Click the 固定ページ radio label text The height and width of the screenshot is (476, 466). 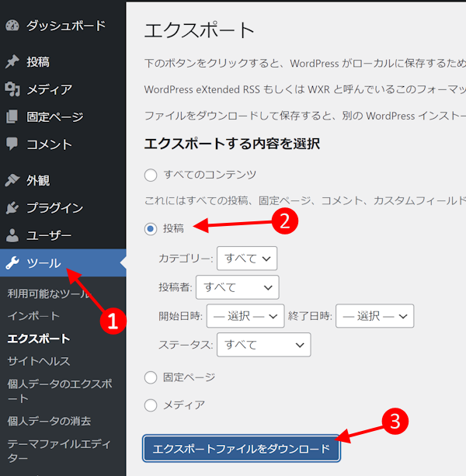[190, 377]
